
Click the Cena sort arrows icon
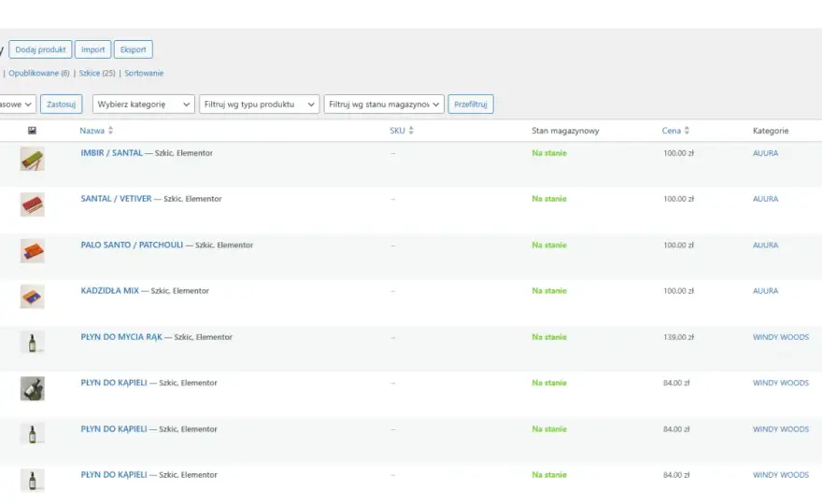pos(687,131)
